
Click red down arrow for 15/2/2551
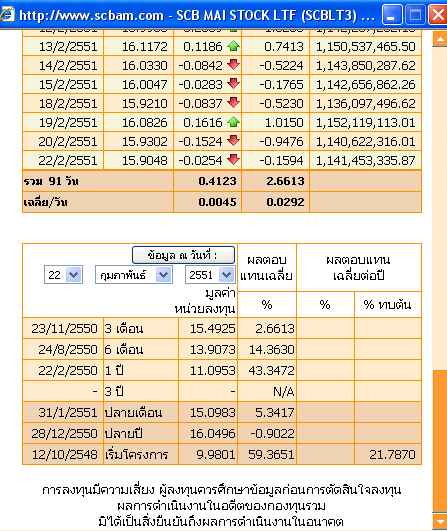pos(233,83)
